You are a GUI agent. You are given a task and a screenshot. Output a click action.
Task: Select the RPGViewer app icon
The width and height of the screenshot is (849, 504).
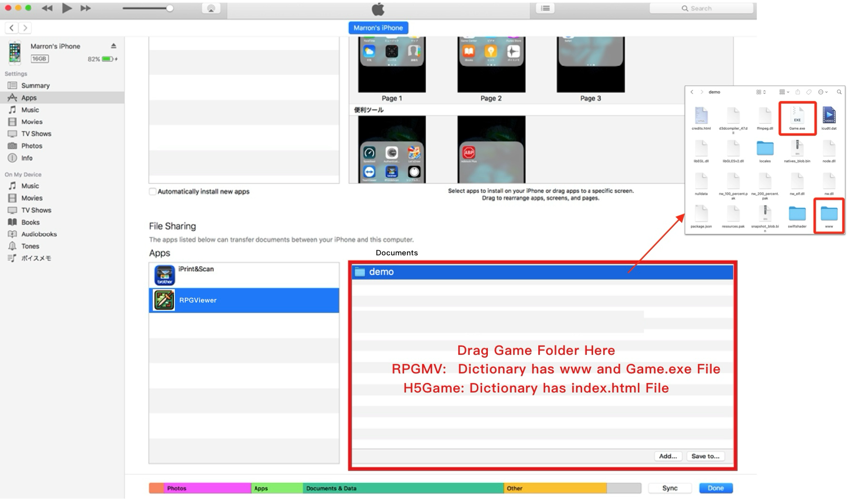(x=164, y=300)
